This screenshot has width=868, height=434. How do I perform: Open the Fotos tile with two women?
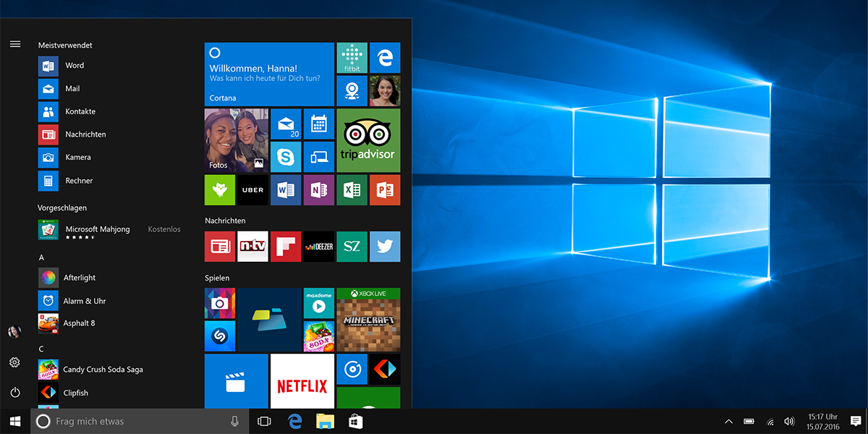237,140
